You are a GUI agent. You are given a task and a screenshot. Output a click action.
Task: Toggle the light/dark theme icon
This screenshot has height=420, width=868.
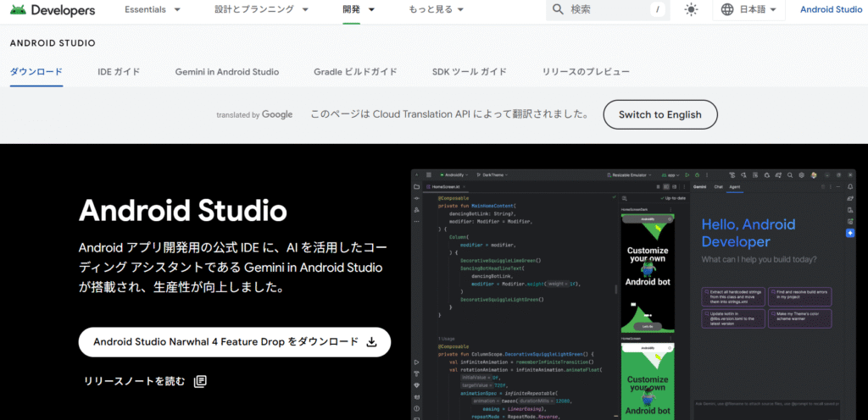tap(692, 10)
